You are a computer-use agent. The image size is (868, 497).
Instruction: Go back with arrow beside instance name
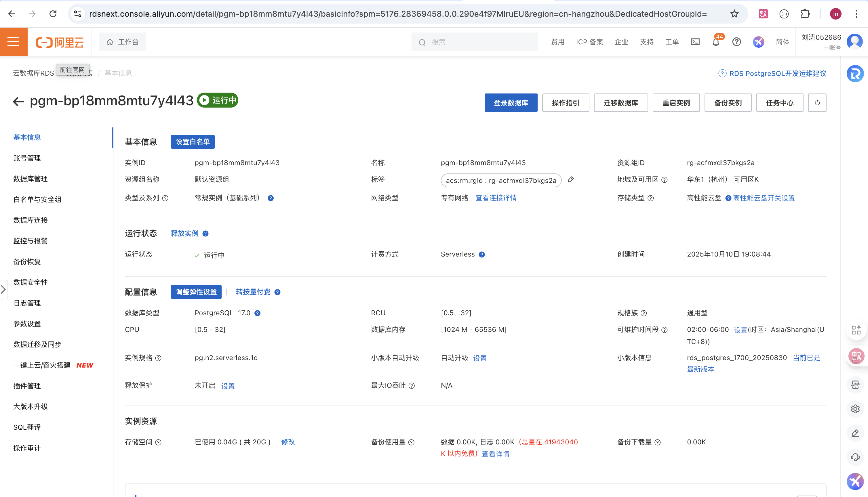[18, 101]
